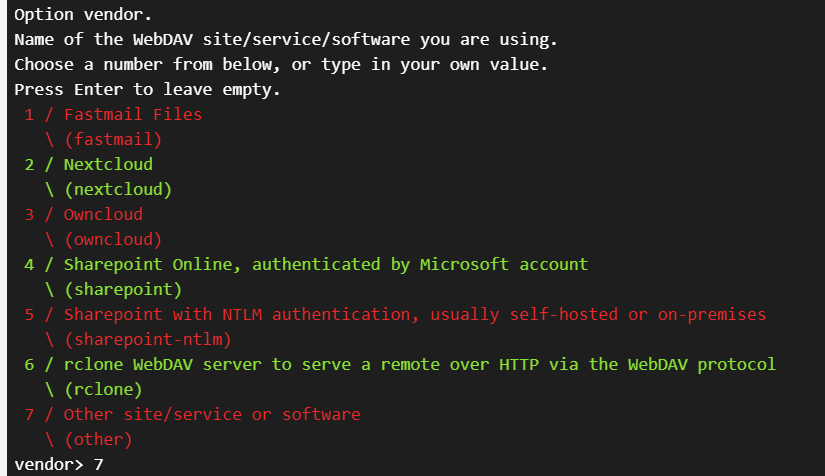Click the "Option vendor." heading line
The height and width of the screenshot is (476, 825).
coord(83,14)
